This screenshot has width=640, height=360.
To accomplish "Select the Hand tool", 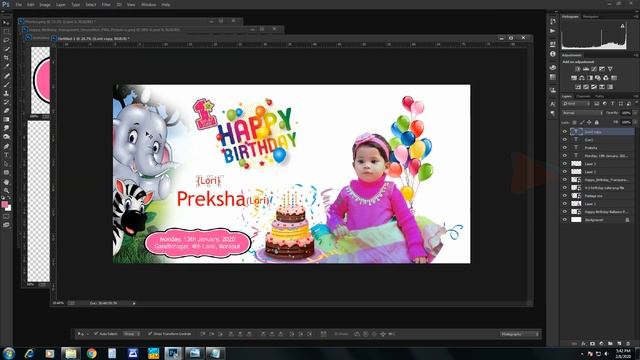I will click(x=6, y=182).
